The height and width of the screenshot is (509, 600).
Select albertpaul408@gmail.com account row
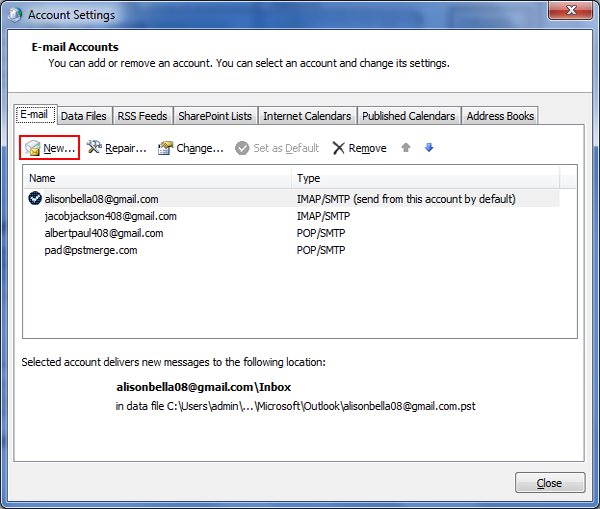(103, 233)
